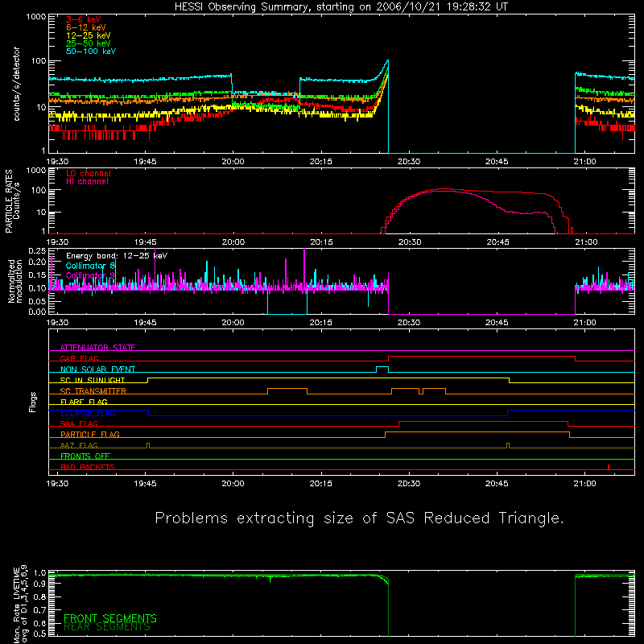Click the FLARE FLAG label
The width and height of the screenshot is (644, 644).
84,402
